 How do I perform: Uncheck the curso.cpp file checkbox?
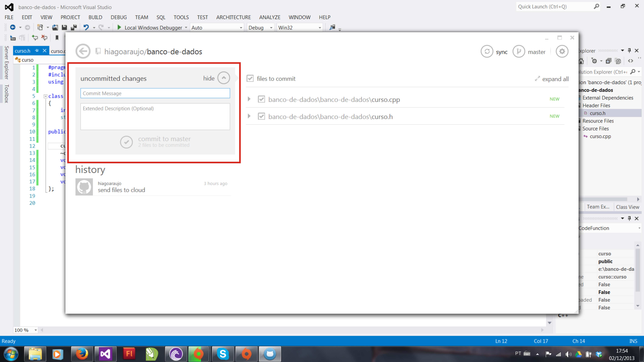pyautogui.click(x=261, y=99)
